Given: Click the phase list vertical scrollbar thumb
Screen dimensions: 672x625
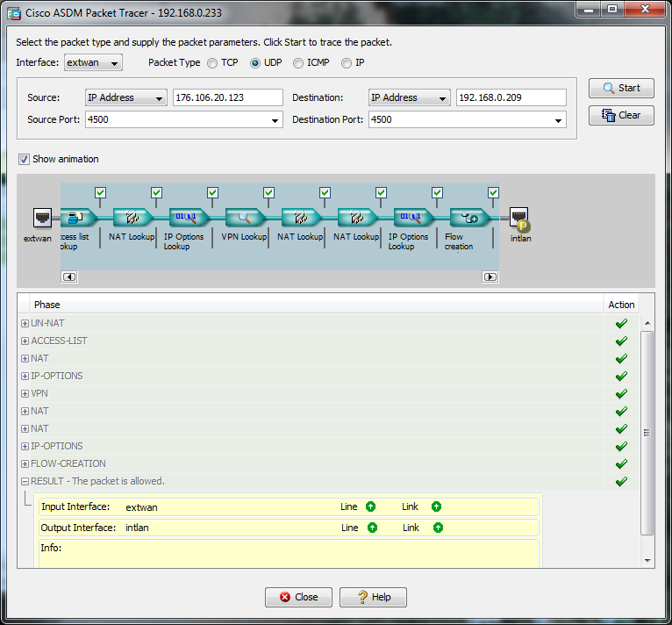Looking at the screenshot, I should click(x=647, y=433).
